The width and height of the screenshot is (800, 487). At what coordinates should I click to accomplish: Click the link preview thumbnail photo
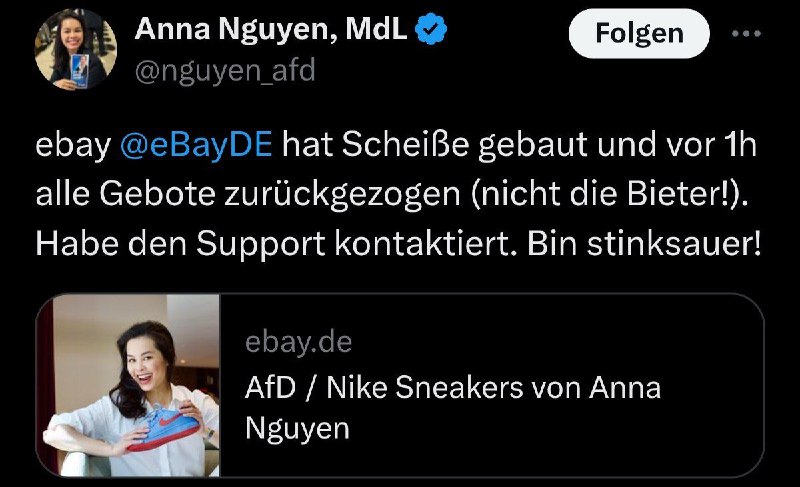coord(129,385)
